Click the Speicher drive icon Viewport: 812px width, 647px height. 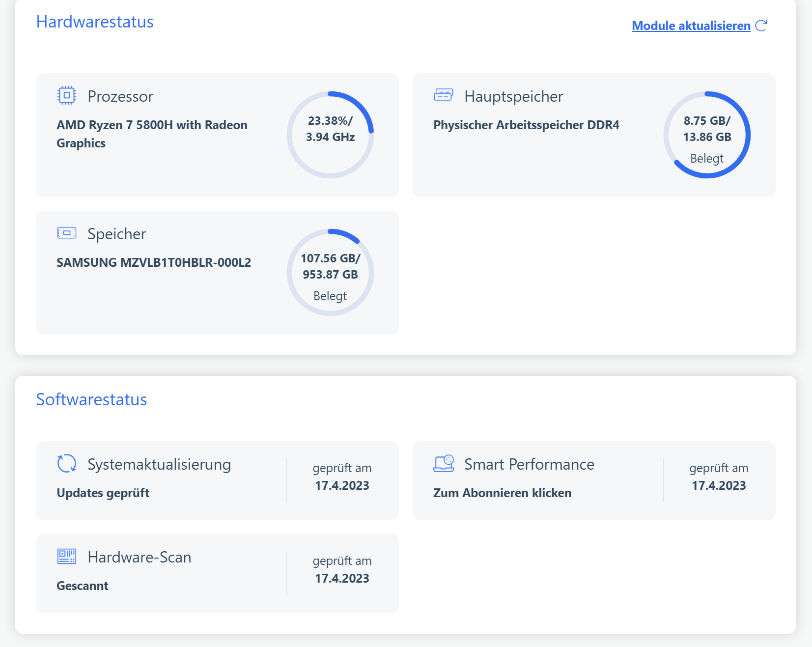(x=67, y=233)
